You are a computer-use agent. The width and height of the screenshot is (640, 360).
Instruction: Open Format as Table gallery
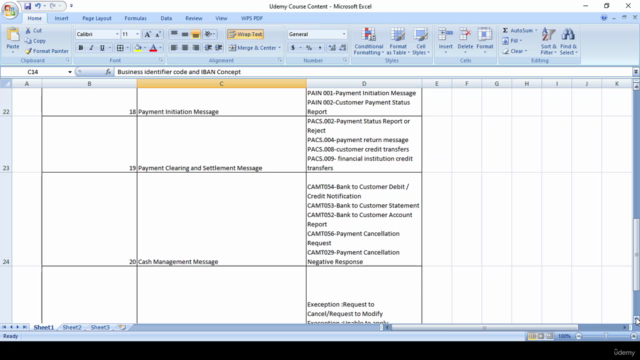tap(398, 41)
